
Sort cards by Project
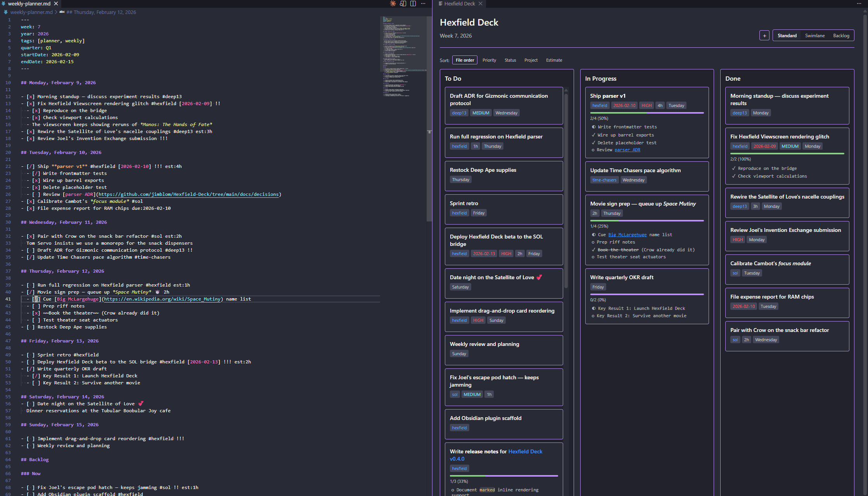coord(531,60)
